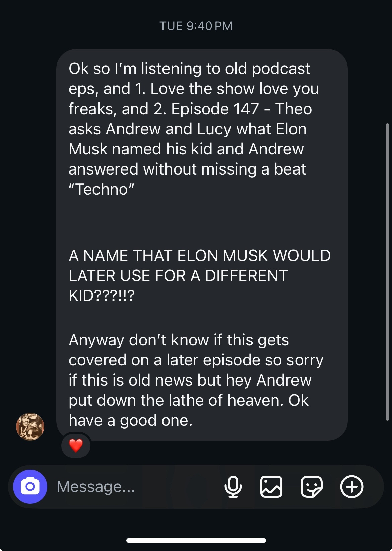Click the "have a good one." closing line

pos(131,420)
